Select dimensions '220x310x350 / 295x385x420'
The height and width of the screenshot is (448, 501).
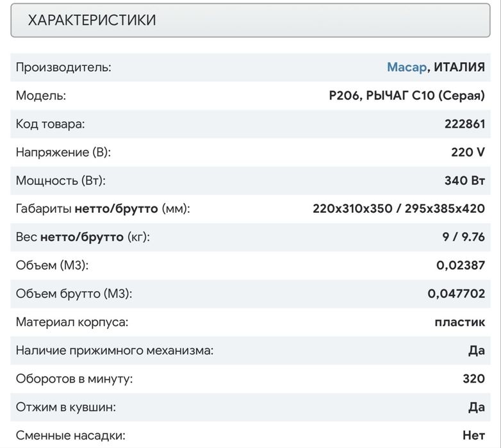coord(398,209)
